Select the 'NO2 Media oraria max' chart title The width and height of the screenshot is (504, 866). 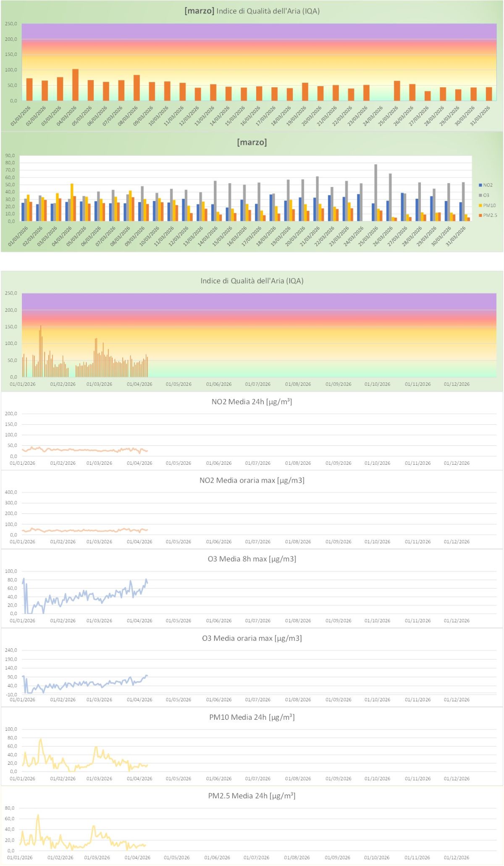tap(252, 480)
